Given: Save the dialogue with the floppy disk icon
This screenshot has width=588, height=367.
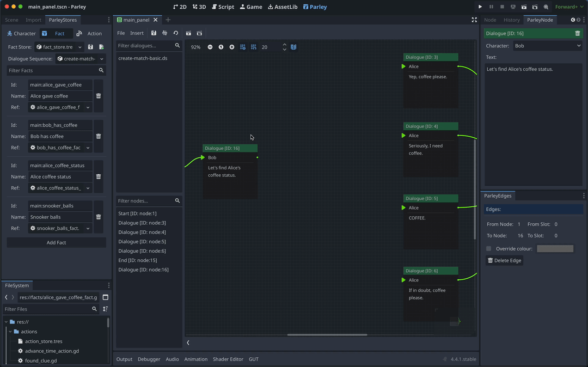Looking at the screenshot, I should click(154, 33).
